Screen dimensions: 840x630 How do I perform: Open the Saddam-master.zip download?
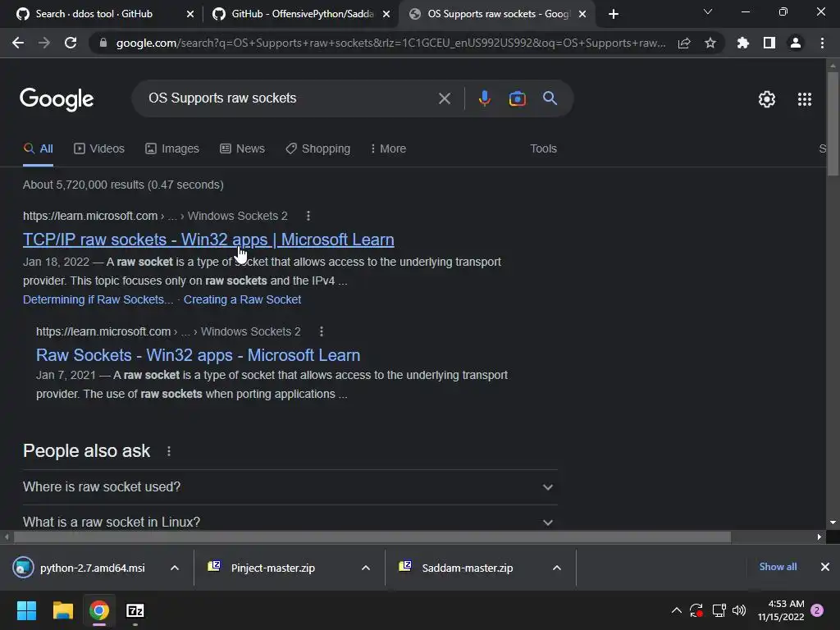pyautogui.click(x=467, y=568)
